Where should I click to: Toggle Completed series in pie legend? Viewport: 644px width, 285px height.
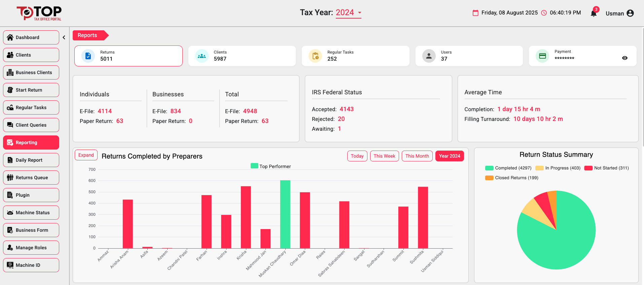click(508, 168)
